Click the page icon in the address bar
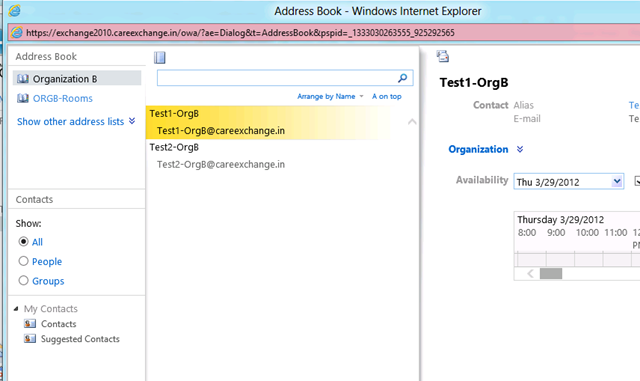The width and height of the screenshot is (640, 381). (x=17, y=32)
